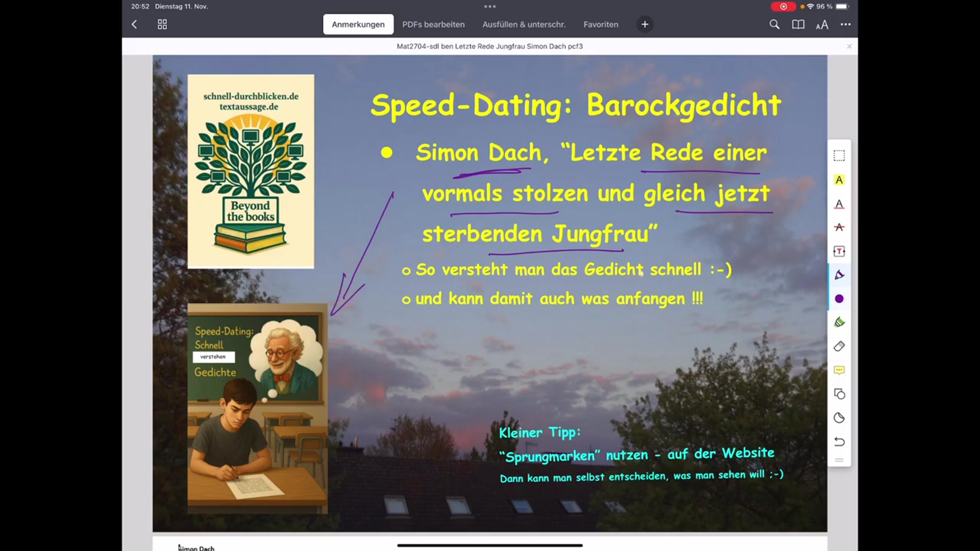Toggle the bookmarks panel
Viewport: 980px width, 551px height.
tap(797, 24)
